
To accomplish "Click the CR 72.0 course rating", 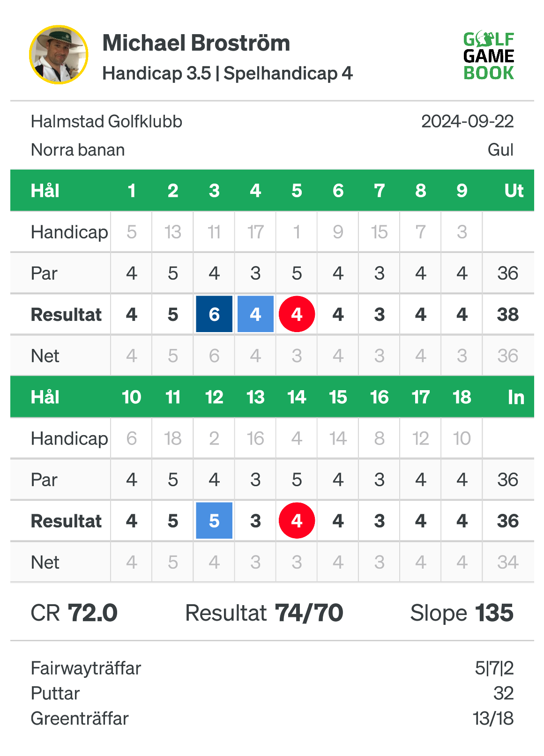I will (74, 613).
